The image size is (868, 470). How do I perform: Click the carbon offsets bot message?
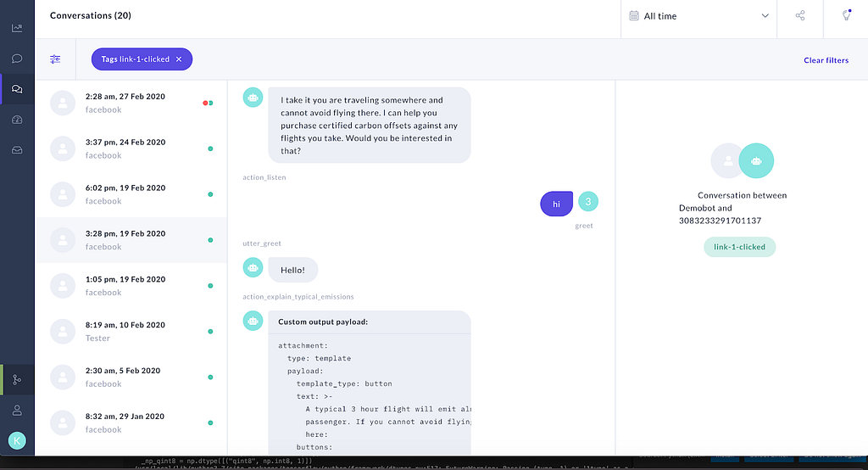coord(370,126)
